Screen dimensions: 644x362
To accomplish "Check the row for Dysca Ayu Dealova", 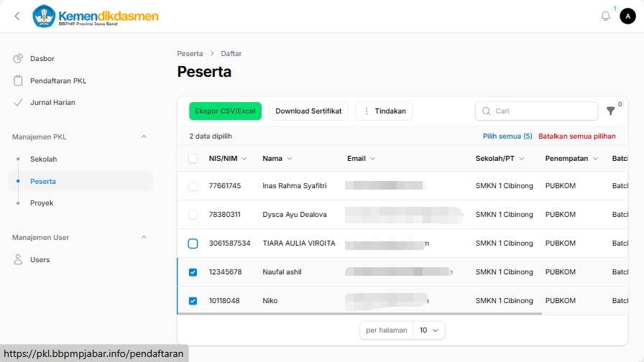I will click(x=193, y=215).
